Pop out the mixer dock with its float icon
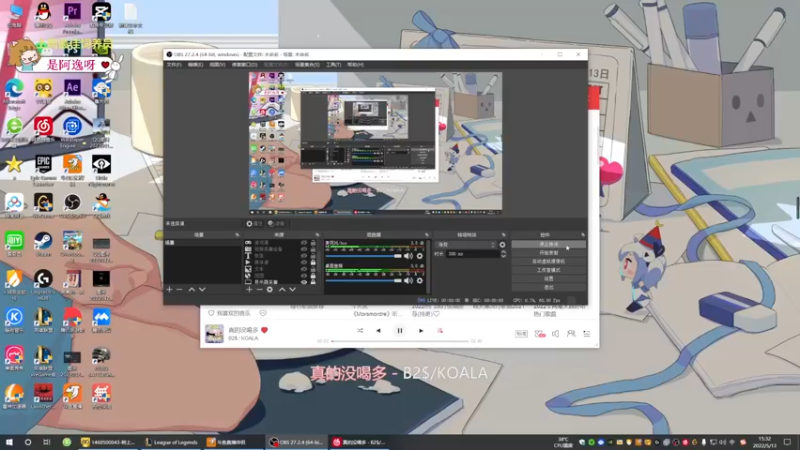The height and width of the screenshot is (450, 800). tap(427, 235)
